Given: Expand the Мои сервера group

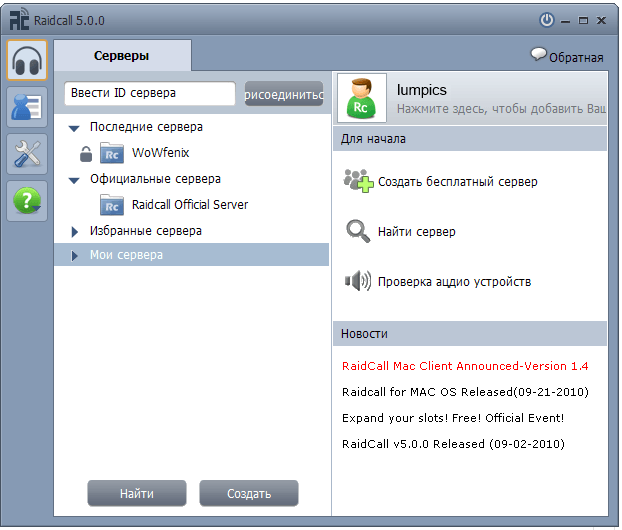Looking at the screenshot, I should pyautogui.click(x=75, y=256).
